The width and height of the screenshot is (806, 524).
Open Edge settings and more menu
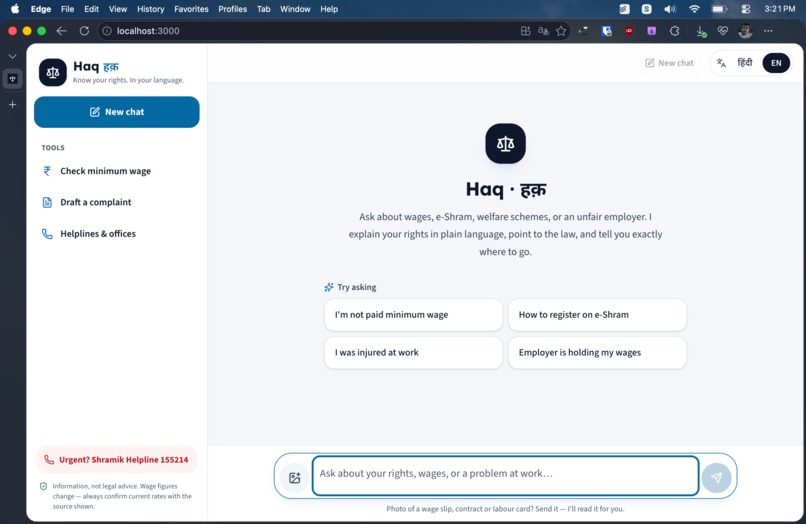click(x=768, y=31)
